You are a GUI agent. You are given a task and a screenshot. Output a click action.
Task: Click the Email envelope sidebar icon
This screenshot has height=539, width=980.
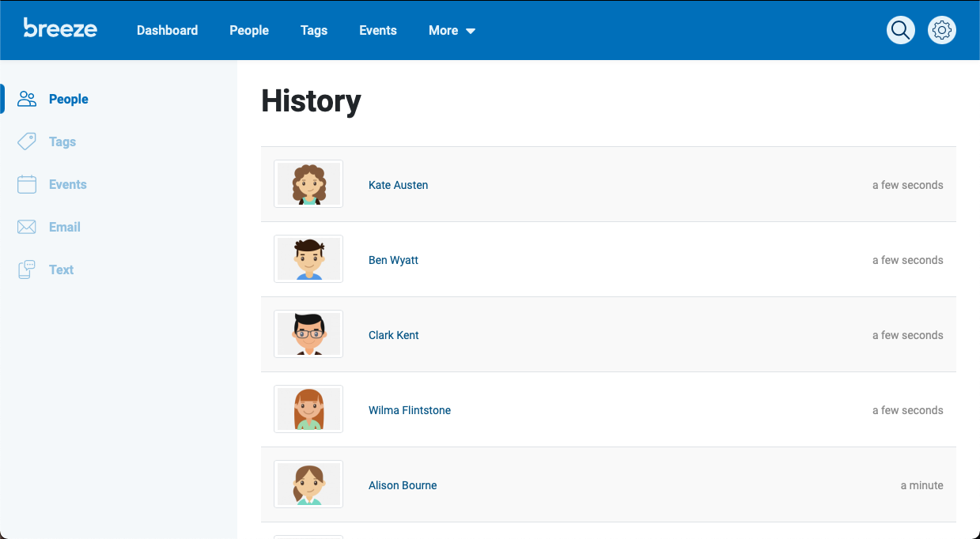(27, 227)
